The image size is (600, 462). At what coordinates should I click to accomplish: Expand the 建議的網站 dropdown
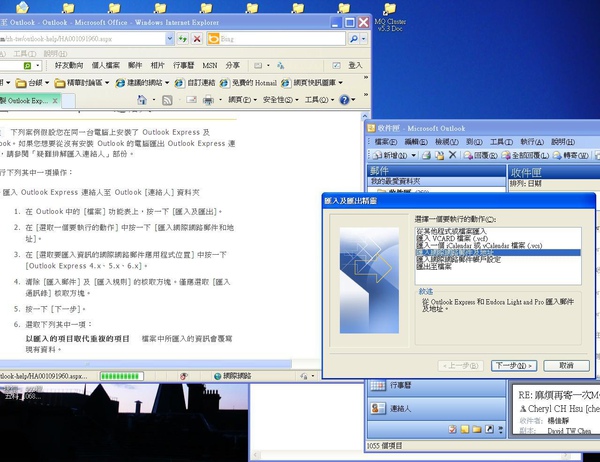tap(167, 83)
